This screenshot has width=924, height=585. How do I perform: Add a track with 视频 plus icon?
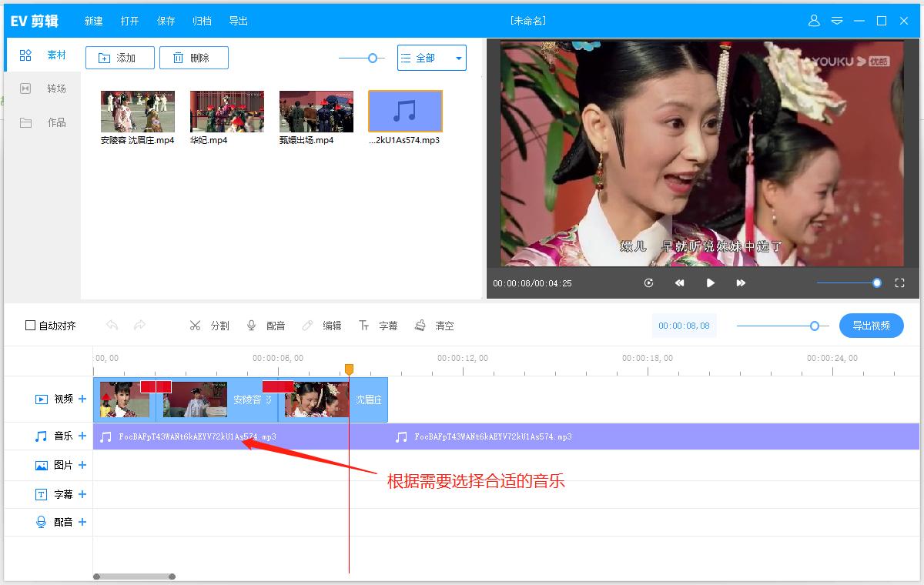pyautogui.click(x=82, y=399)
